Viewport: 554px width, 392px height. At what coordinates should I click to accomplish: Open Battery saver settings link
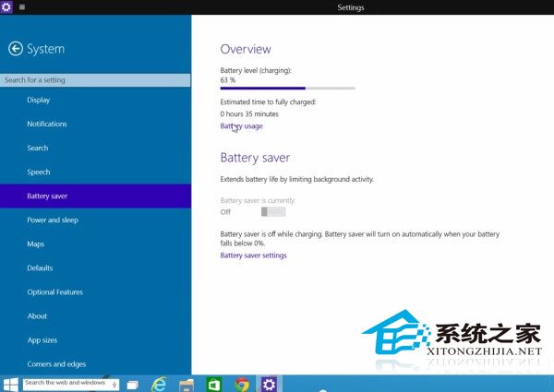(253, 255)
